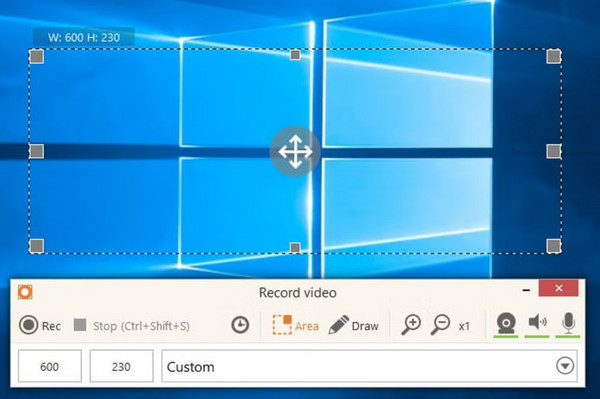Click the Record video title text
600x399 pixels.
tap(298, 293)
